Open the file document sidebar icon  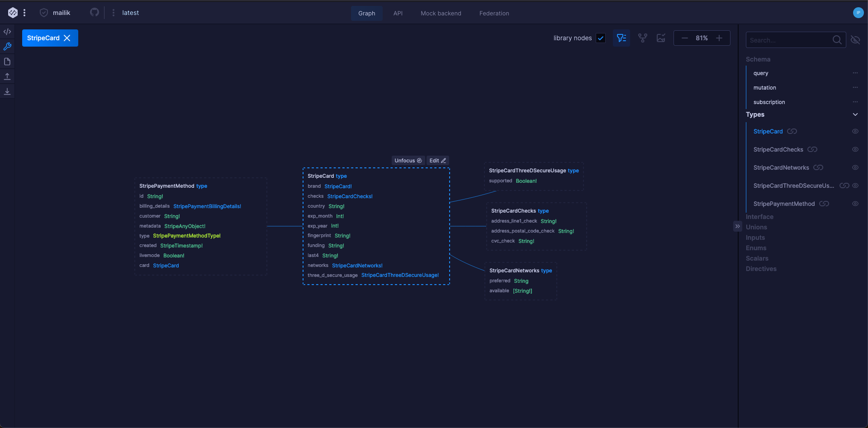[x=7, y=62]
